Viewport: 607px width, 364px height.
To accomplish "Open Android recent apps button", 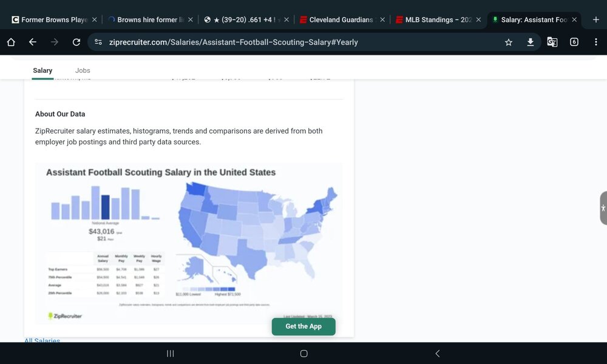I will click(x=170, y=353).
